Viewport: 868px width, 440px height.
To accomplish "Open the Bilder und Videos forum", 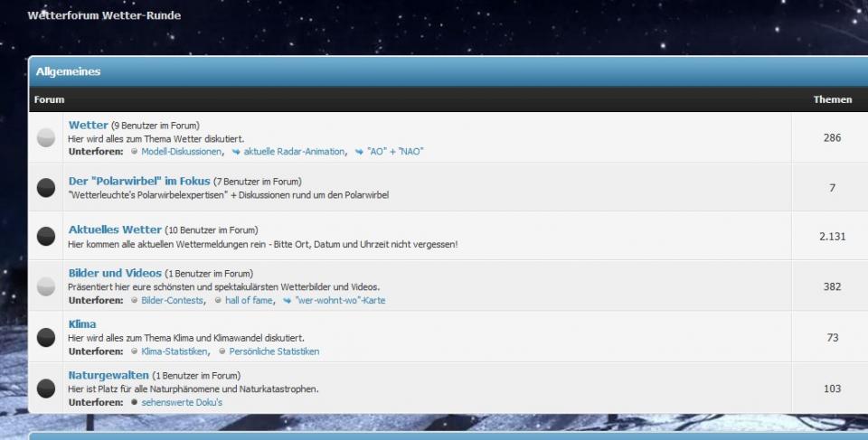I will point(115,273).
